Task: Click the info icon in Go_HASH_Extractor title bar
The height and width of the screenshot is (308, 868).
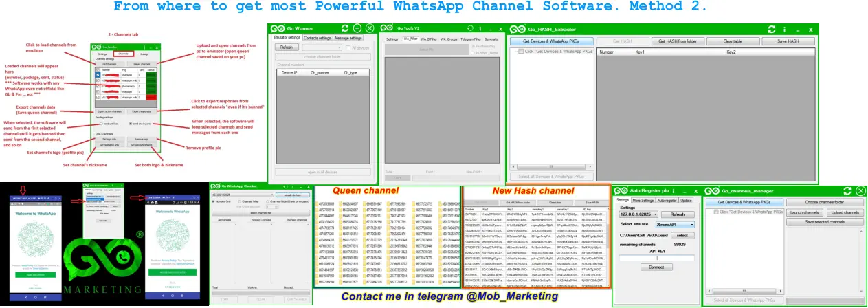Action: click(x=784, y=30)
